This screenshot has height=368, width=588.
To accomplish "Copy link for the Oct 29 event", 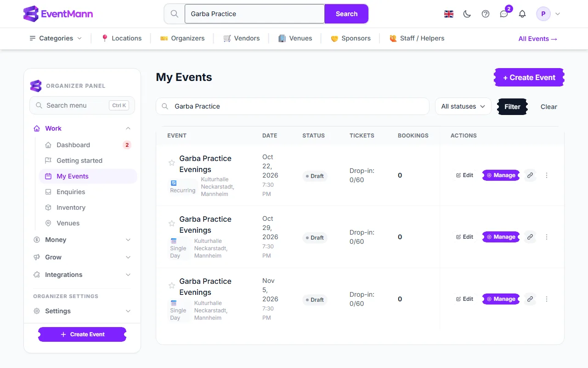I will 530,237.
